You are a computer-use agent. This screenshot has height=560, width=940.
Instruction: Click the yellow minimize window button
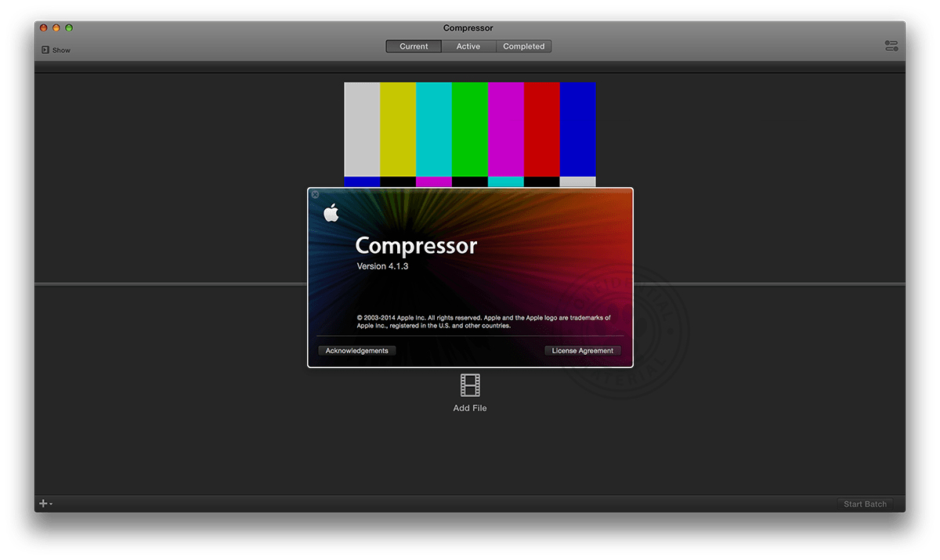(x=56, y=28)
